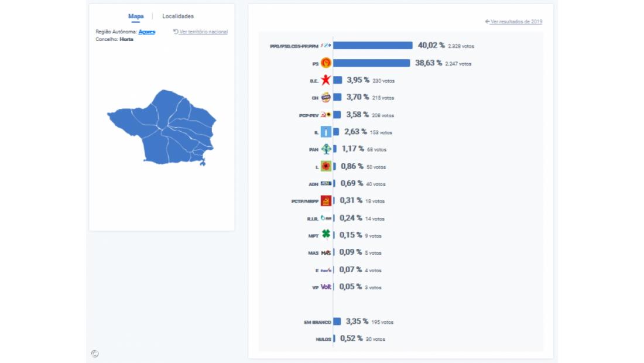Click the PCP-PEV party logo
Viewport: 644px width, 363px height.
(x=326, y=115)
